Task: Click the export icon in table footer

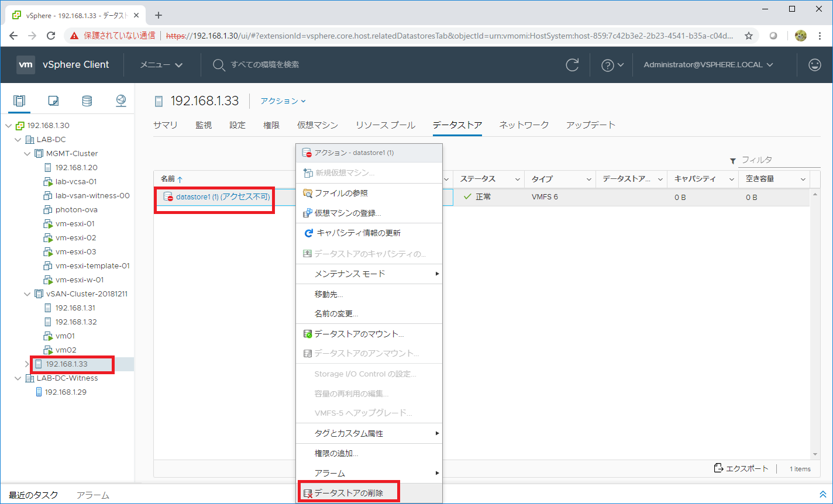Action: [719, 468]
